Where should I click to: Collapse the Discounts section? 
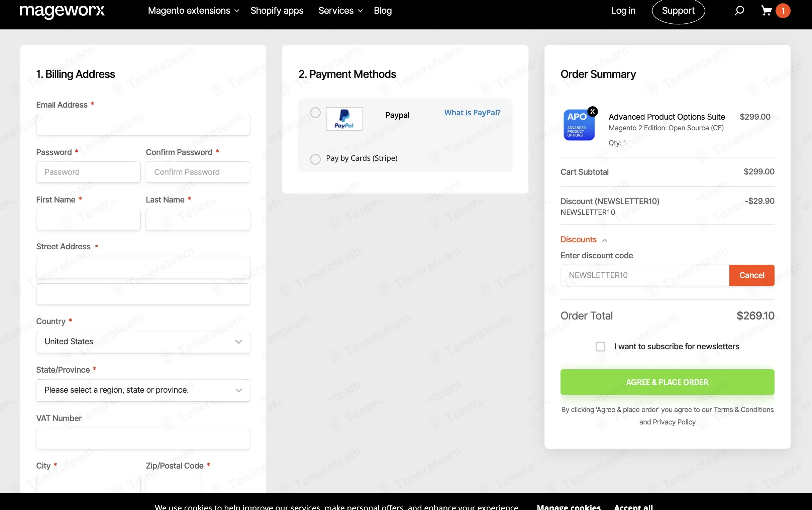pos(584,240)
